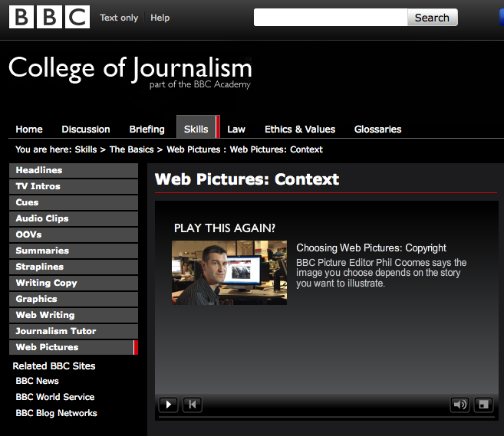Image resolution: width=504 pixels, height=436 pixels.
Task: Go to the Home tab
Action: point(29,129)
